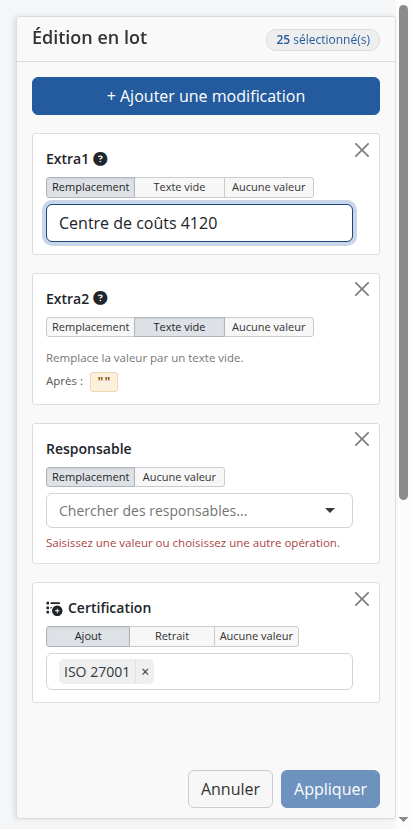Select Texte vide mode for Extra1
This screenshot has width=411, height=829.
tap(179, 187)
